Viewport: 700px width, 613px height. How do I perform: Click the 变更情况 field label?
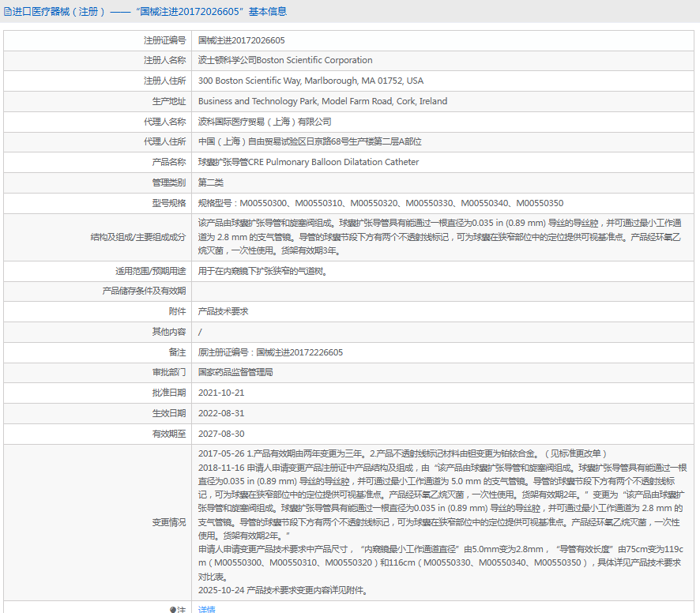(169, 522)
